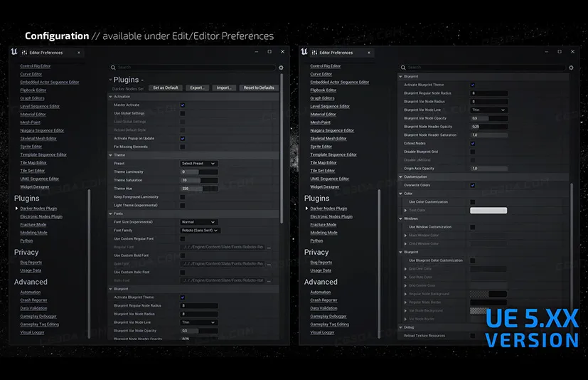Click the search field in the right window

coord(483,68)
